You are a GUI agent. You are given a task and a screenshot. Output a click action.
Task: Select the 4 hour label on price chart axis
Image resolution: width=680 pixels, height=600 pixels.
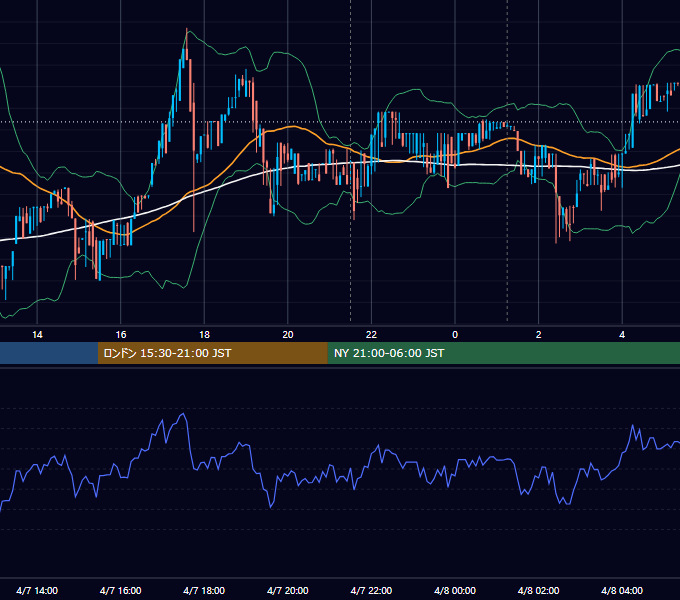[622, 335]
